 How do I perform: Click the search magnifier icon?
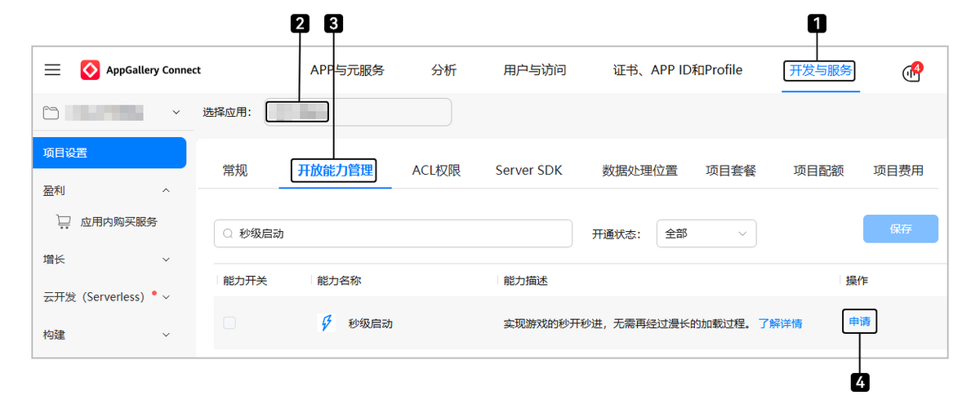(228, 233)
